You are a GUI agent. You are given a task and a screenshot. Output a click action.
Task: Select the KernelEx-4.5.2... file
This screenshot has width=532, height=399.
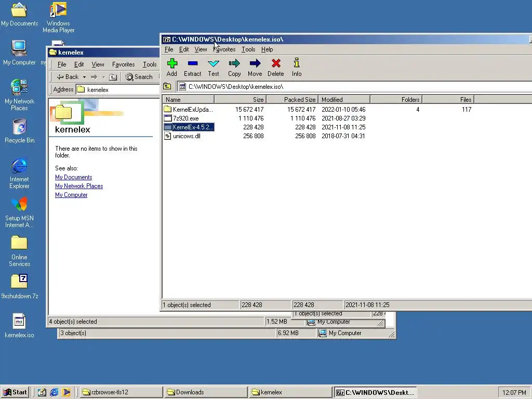coord(189,127)
